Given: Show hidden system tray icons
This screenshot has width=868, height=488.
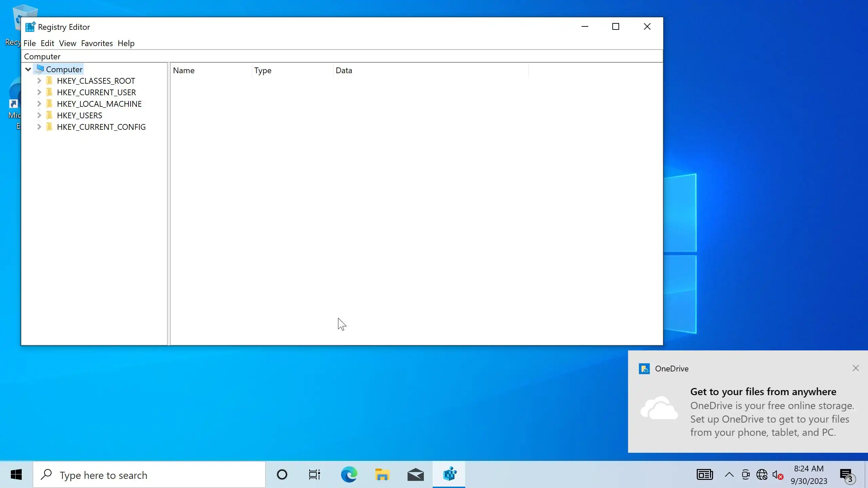Looking at the screenshot, I should 729,475.
